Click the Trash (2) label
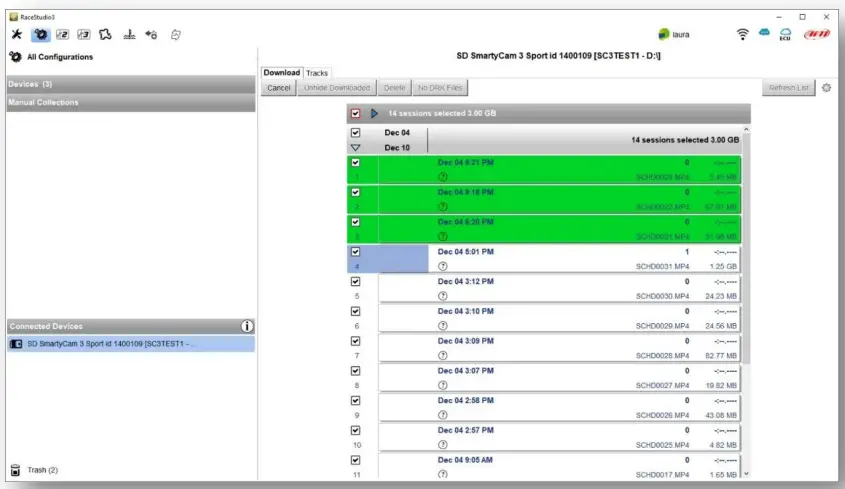The height and width of the screenshot is (489, 845). [43, 470]
